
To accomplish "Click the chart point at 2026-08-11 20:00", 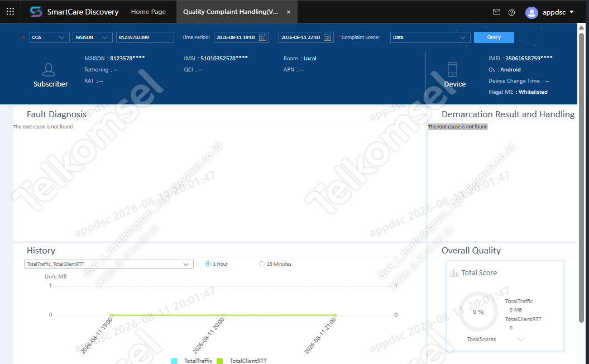I will coord(223,315).
